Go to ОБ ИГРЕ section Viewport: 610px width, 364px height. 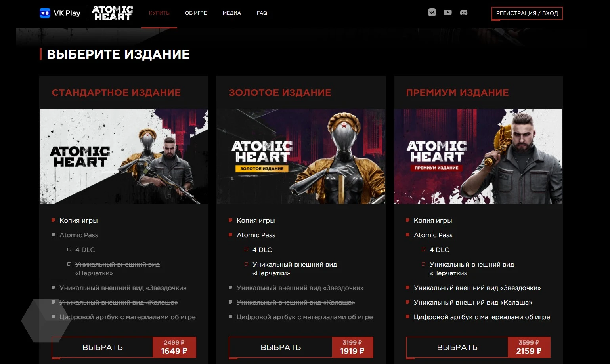pyautogui.click(x=196, y=13)
